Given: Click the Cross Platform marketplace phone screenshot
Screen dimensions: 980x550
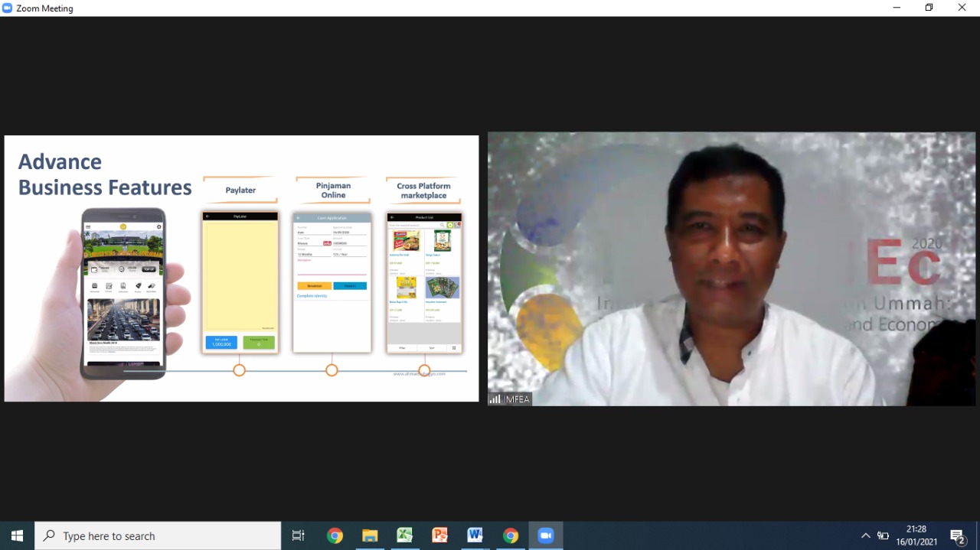Looking at the screenshot, I should (x=424, y=282).
